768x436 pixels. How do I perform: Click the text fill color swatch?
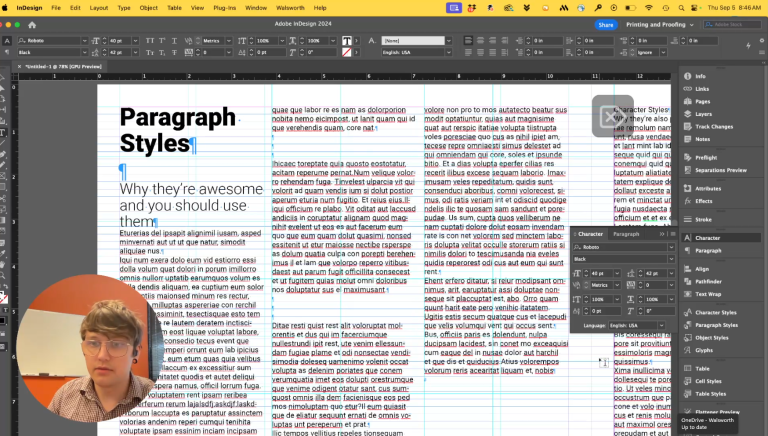click(x=347, y=41)
